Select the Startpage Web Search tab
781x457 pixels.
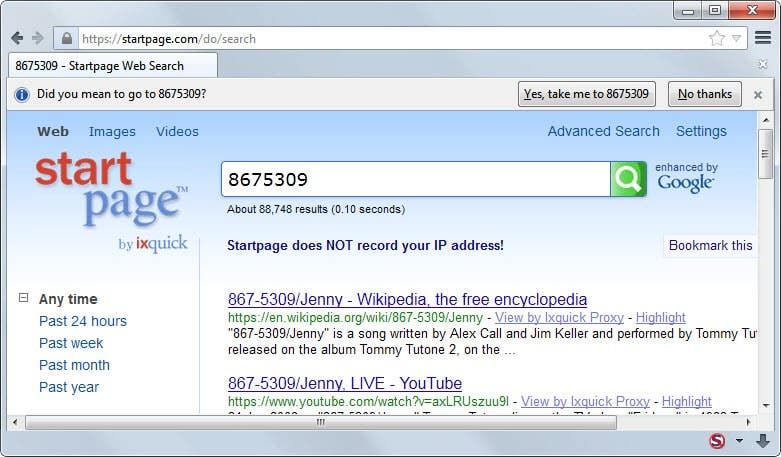coord(113,66)
